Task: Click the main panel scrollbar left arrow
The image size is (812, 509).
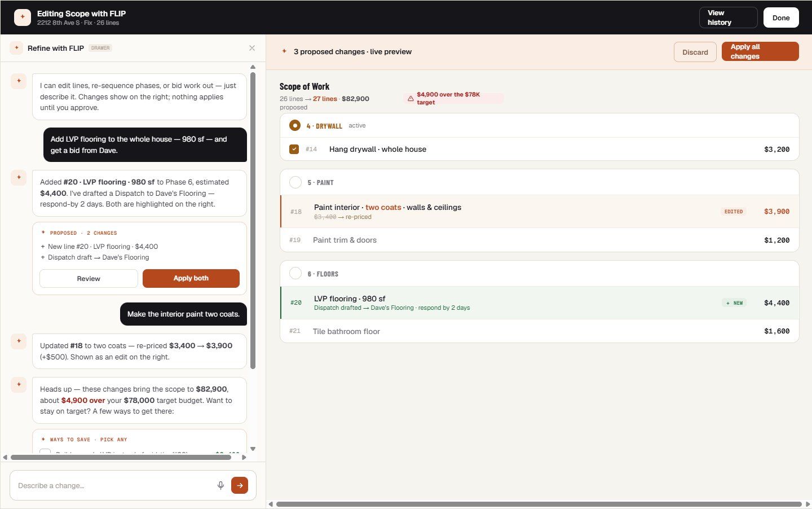Action: [271, 504]
